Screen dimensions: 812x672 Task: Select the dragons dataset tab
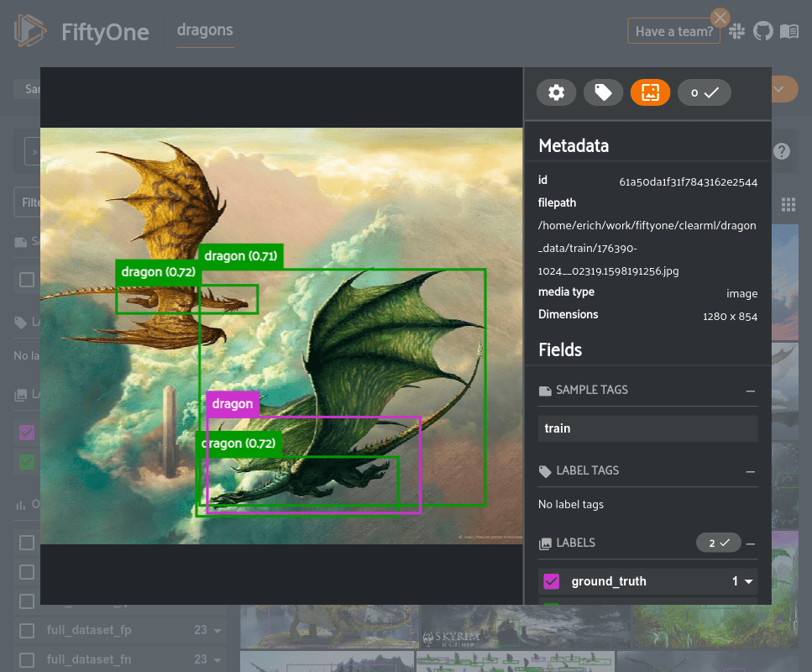[205, 30]
